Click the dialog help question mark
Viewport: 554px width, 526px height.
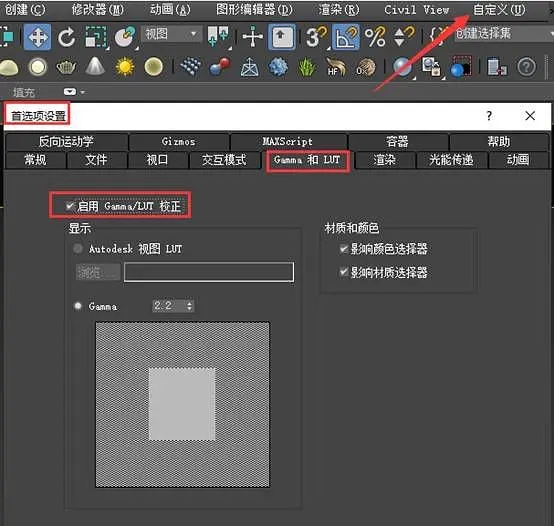click(x=489, y=116)
